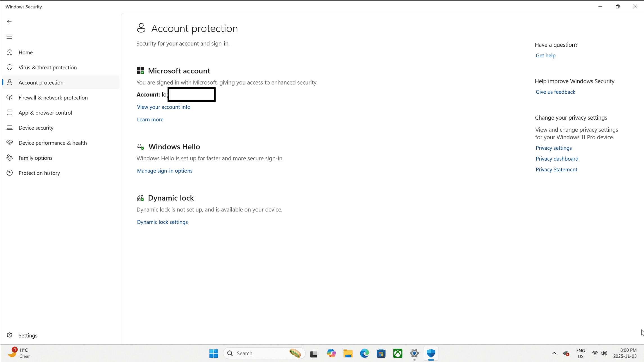Viewport: 644px width, 362px height.
Task: Click Give us feedback link
Action: tap(555, 92)
